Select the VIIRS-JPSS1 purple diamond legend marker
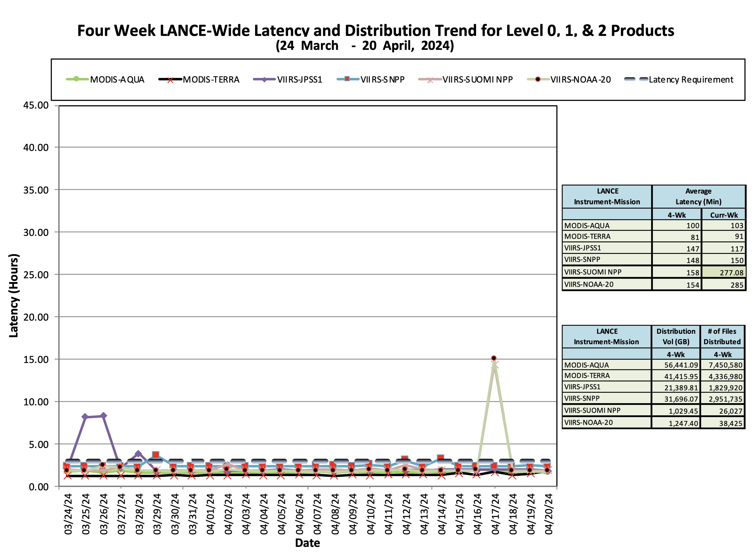The image size is (756, 556). (x=264, y=80)
